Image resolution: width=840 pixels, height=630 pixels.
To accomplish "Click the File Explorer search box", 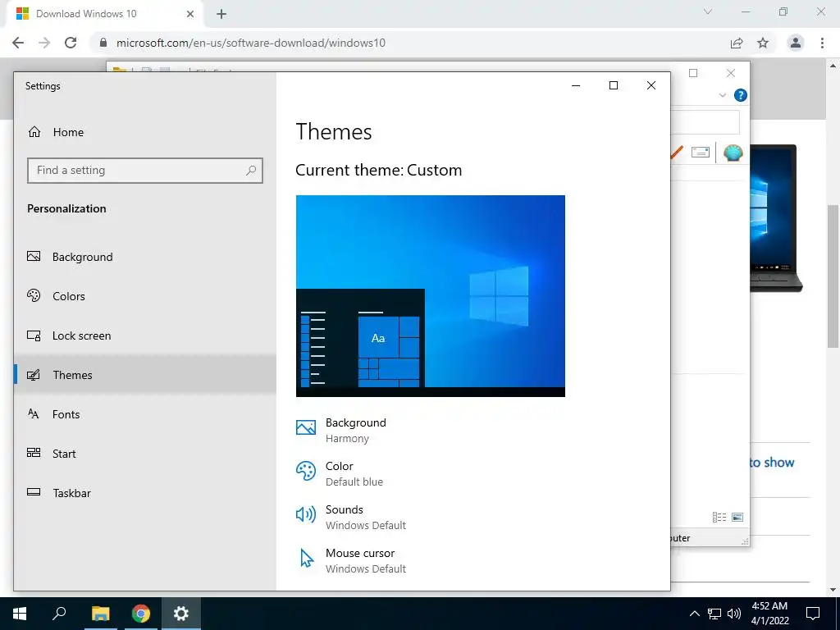I will point(705,122).
